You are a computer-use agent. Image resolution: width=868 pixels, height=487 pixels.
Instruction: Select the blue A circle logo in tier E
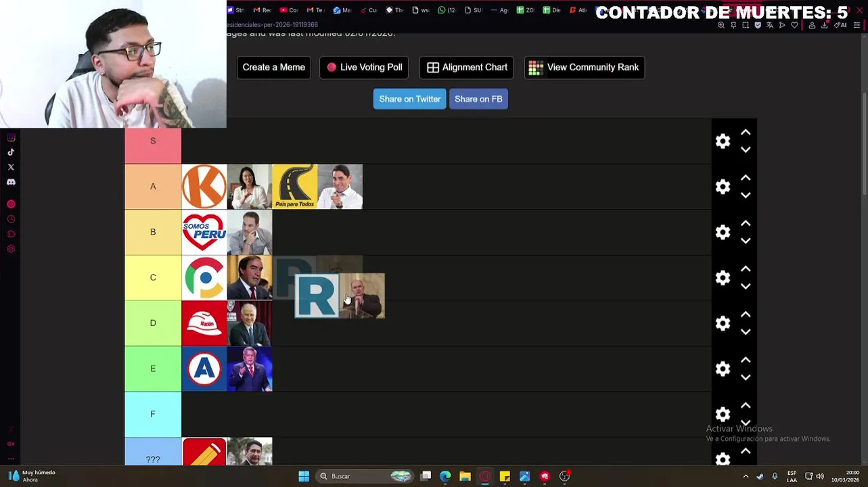pyautogui.click(x=204, y=369)
